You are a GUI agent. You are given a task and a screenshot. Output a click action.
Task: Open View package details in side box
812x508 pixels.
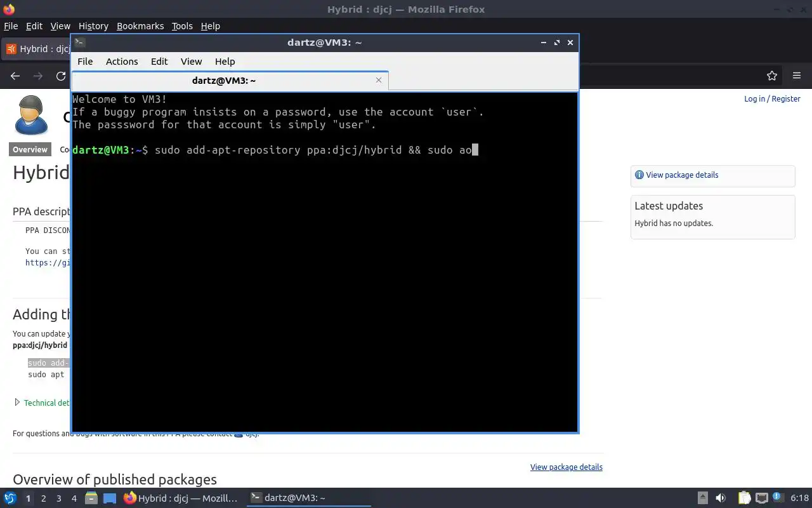pos(682,175)
